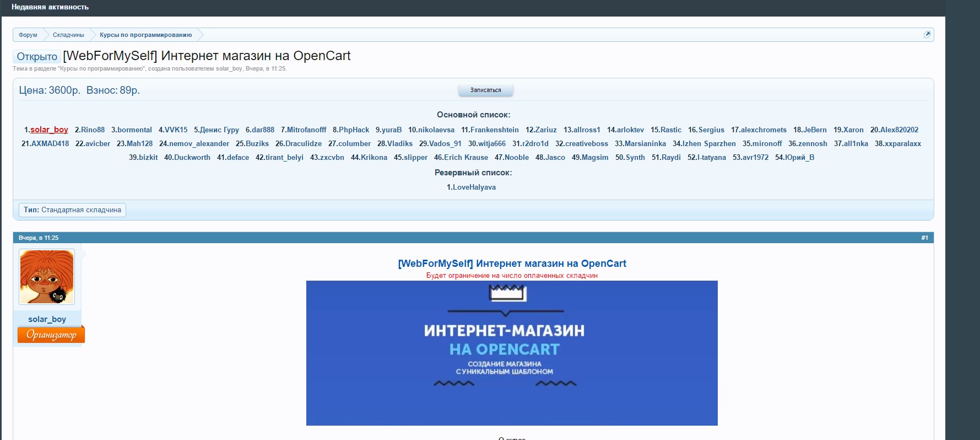Open participant witja666 profile
The height and width of the screenshot is (440, 980).
pyautogui.click(x=492, y=143)
